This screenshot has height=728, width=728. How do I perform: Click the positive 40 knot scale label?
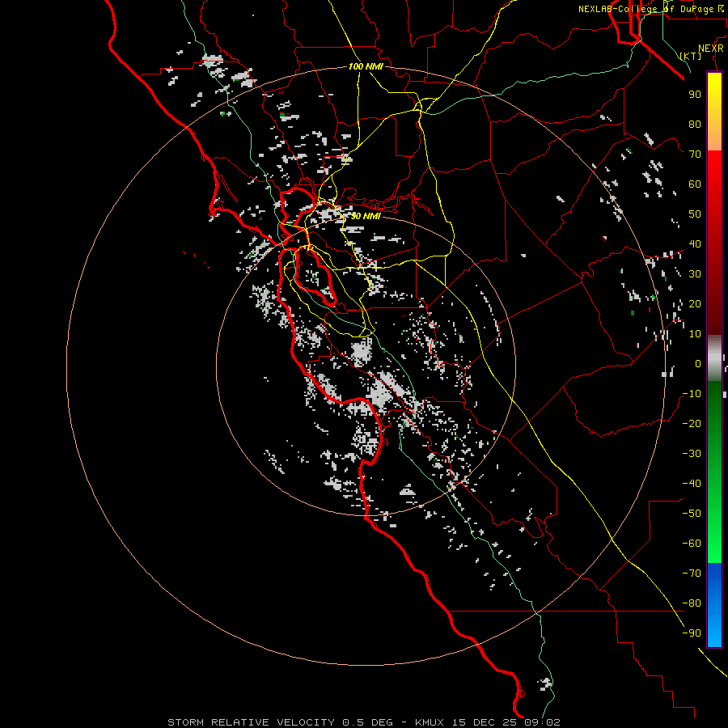[x=695, y=244]
